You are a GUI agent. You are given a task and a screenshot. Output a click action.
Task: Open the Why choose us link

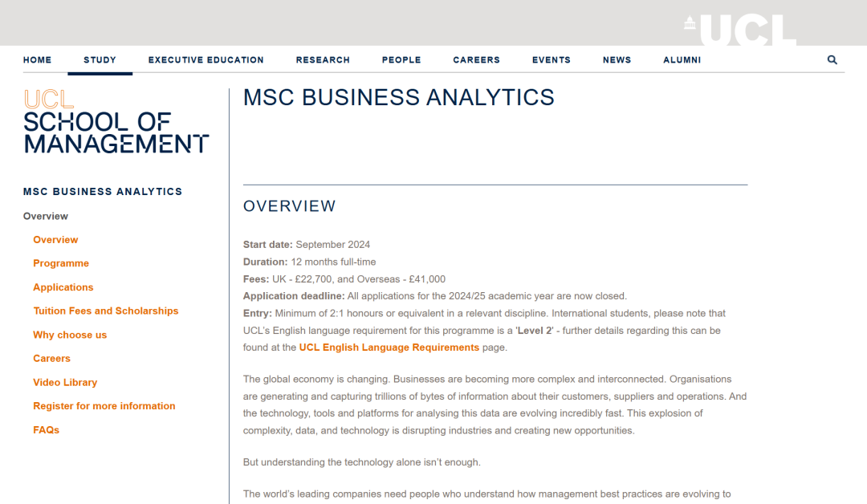tap(70, 335)
